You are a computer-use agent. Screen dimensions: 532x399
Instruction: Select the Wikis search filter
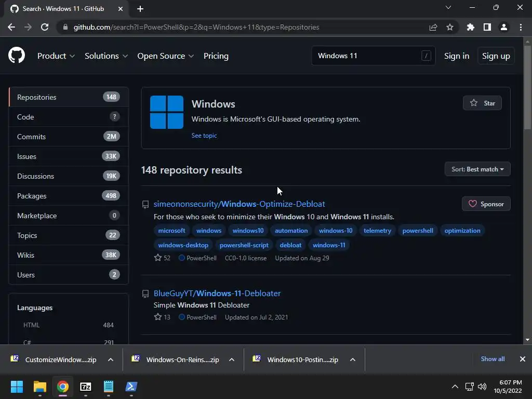click(69, 255)
